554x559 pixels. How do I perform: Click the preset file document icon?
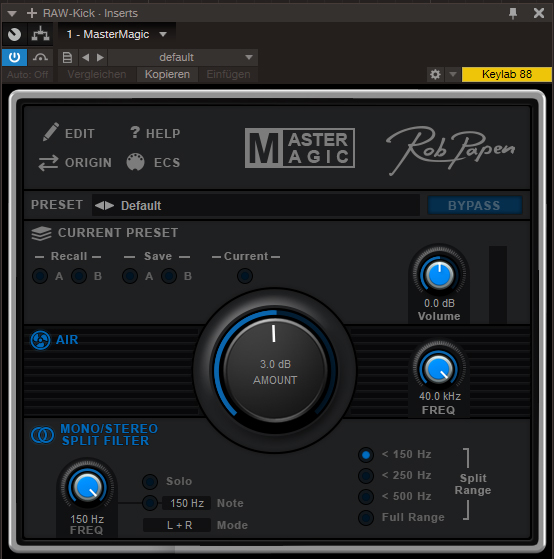pos(67,57)
